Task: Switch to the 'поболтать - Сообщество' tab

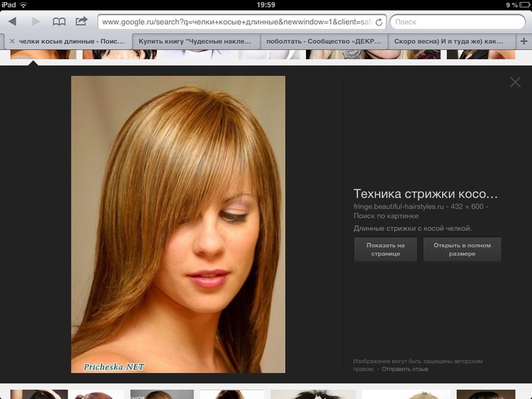Action: tap(325, 41)
